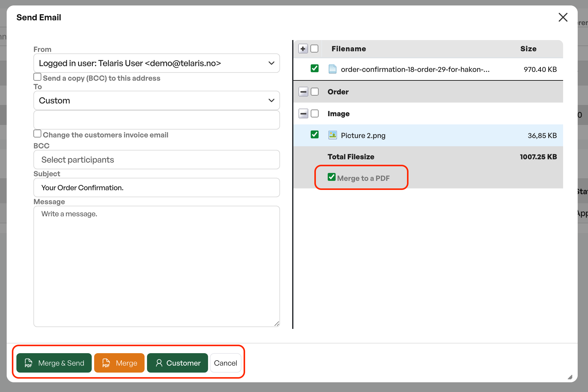The height and width of the screenshot is (392, 588).
Task: Open the From sender dropdown
Action: pos(156,63)
